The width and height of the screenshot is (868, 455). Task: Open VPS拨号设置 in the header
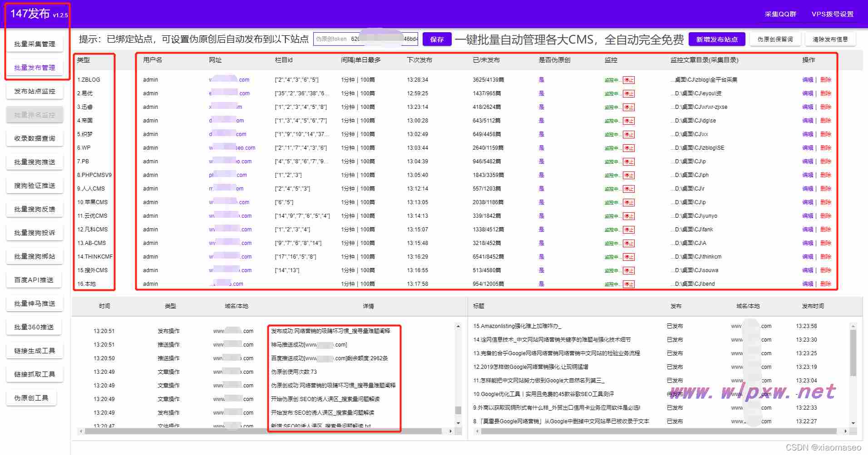pos(833,14)
